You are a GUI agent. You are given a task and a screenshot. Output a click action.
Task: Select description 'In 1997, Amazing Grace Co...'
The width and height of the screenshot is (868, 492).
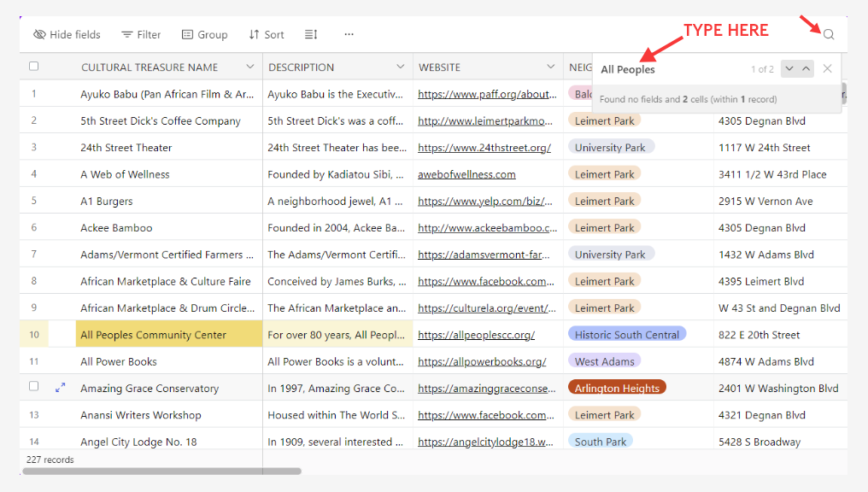[337, 388]
